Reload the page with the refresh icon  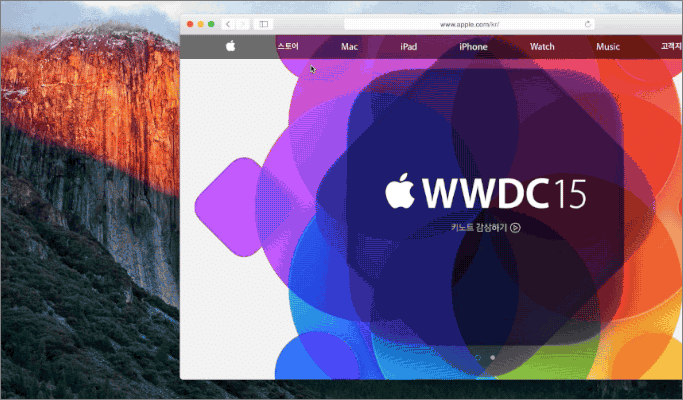(x=588, y=24)
